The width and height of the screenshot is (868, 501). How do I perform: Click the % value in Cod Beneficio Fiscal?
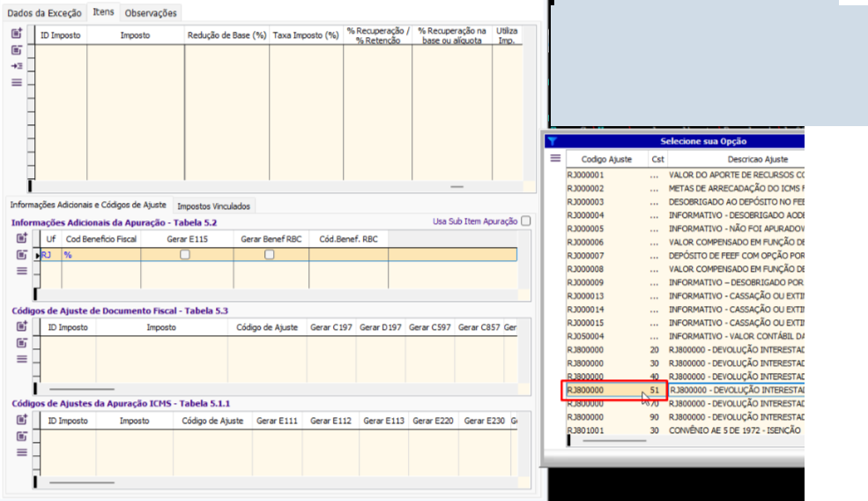click(68, 255)
